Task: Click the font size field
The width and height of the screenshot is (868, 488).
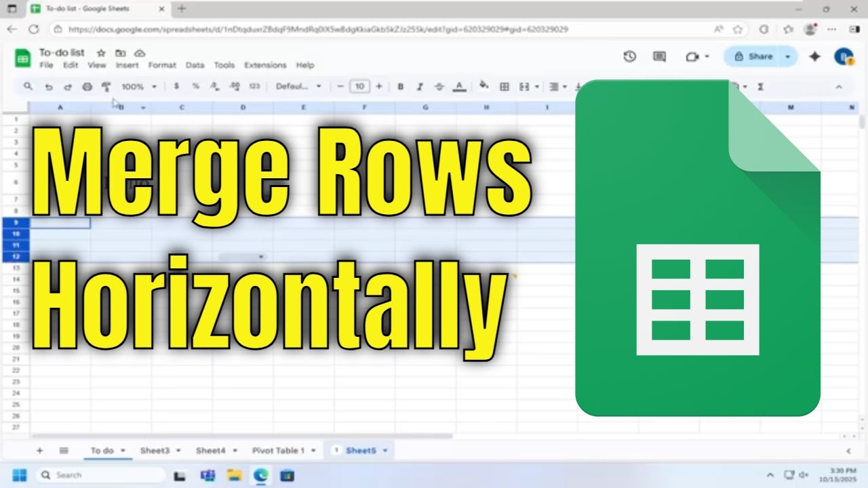Action: pos(359,87)
